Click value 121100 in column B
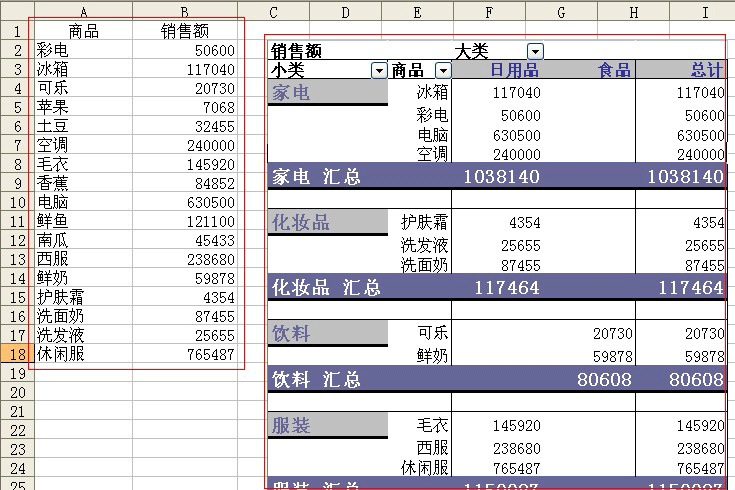This screenshot has height=490, width=735. tap(185, 221)
